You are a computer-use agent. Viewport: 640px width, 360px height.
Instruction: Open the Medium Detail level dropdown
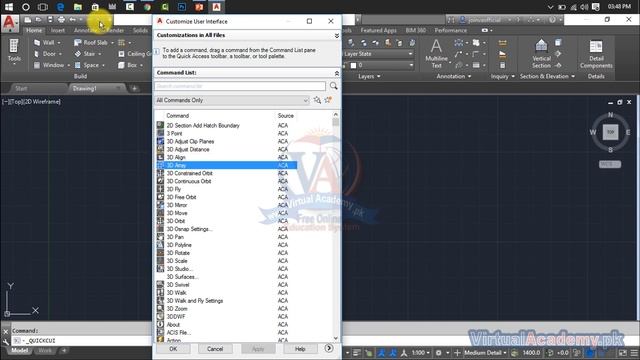click(x=485, y=353)
